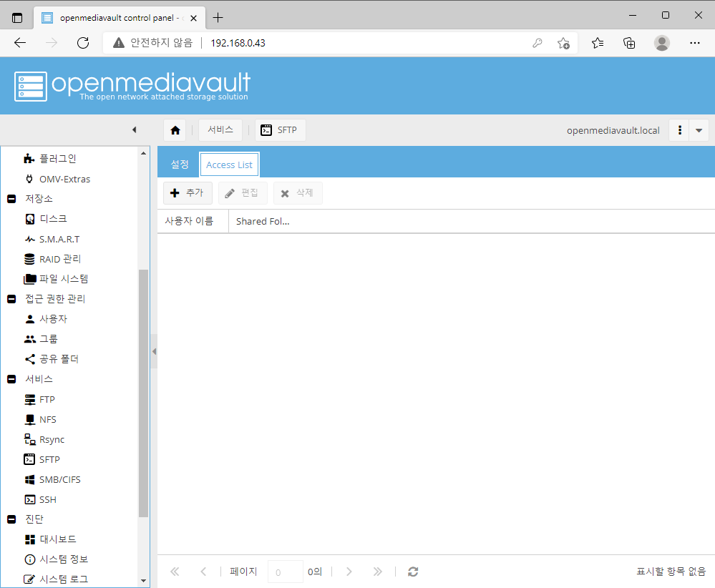Open the 사용자 users page

click(x=45, y=319)
